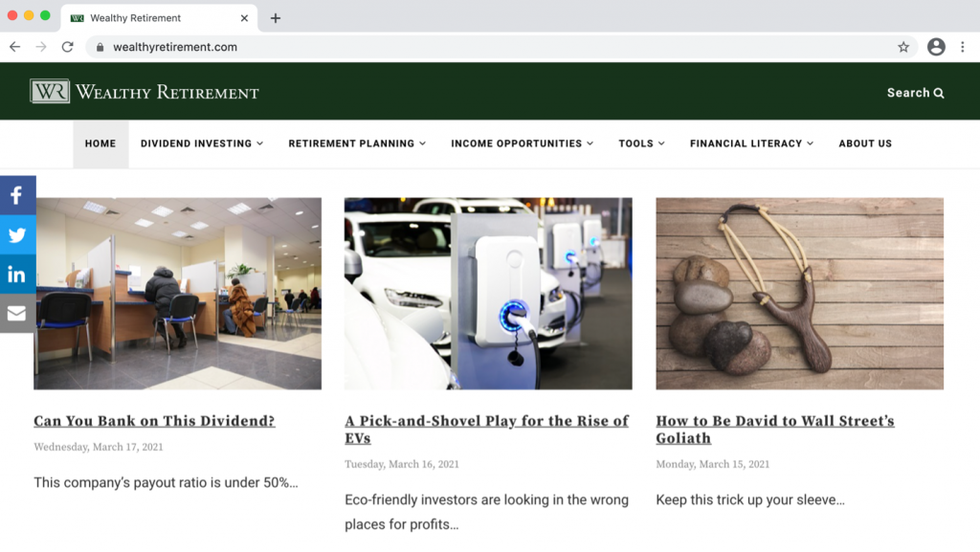Share page via LinkedIn sidebar icon
The height and width of the screenshot is (552, 980).
(x=17, y=275)
